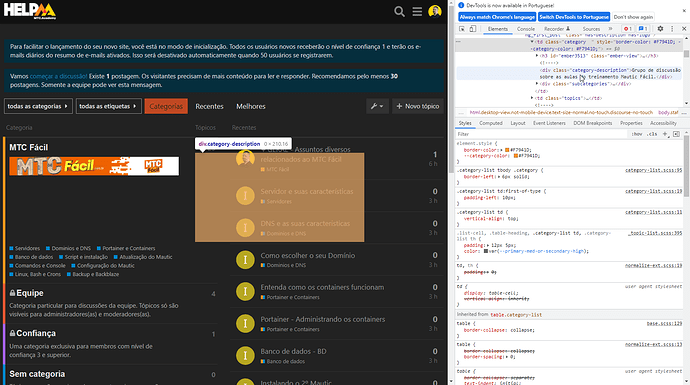The width and height of the screenshot is (690, 385).
Task: Select the DevTools Elements tab
Action: point(497,29)
